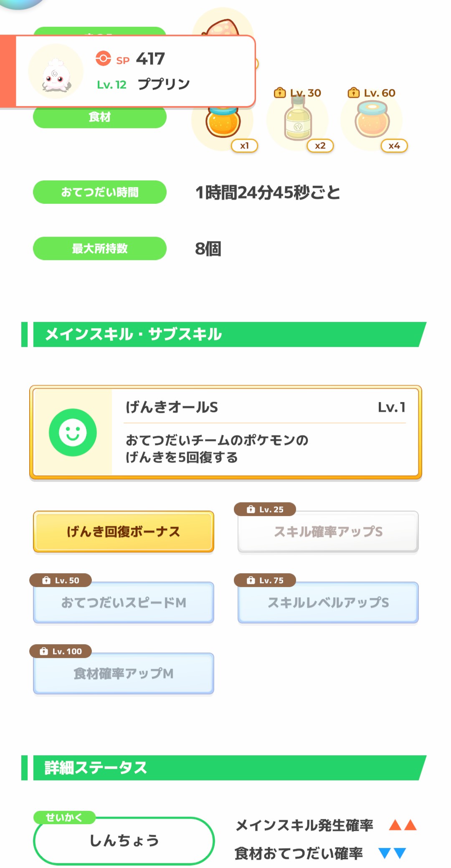This screenshot has height=868, width=451.
Task: Tap the Igglybuff portrait icon
Action: click(x=56, y=71)
